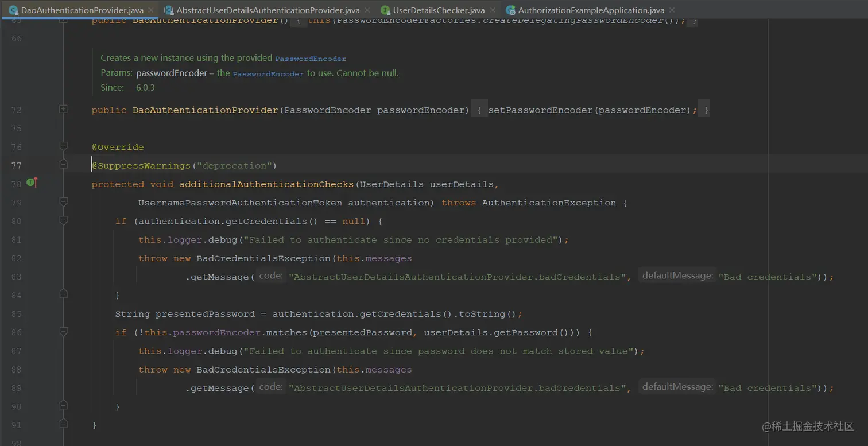Collapse the if block starting at line 86
Screen dimensions: 868x446
click(64, 332)
